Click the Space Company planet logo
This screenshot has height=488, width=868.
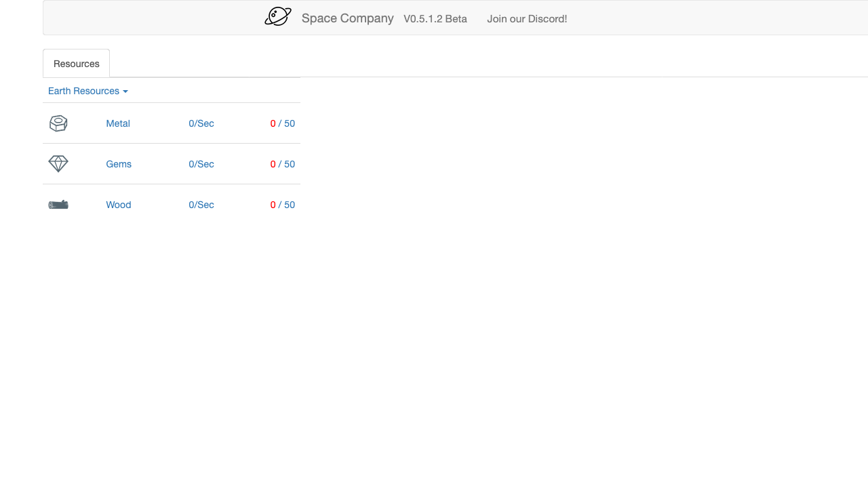(x=278, y=16)
